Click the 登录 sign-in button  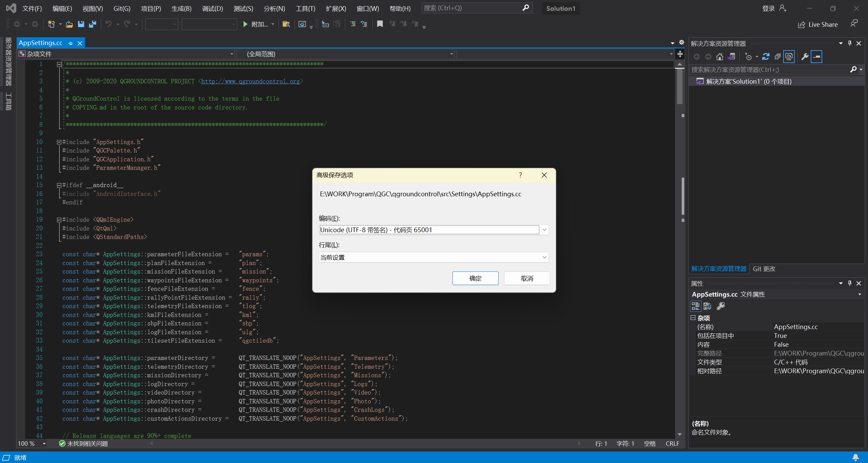pyautogui.click(x=774, y=8)
